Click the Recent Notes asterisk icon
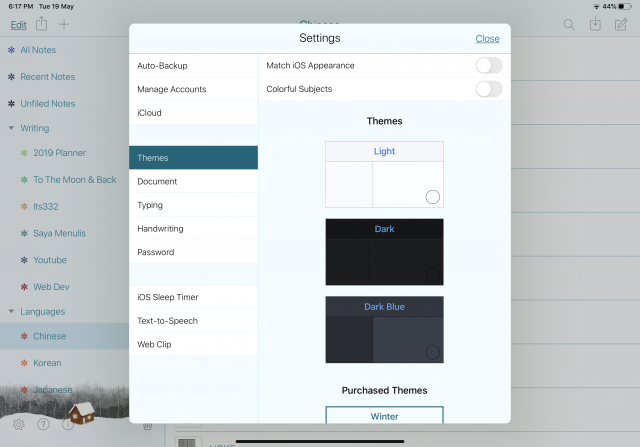This screenshot has width=640, height=447. click(x=11, y=77)
